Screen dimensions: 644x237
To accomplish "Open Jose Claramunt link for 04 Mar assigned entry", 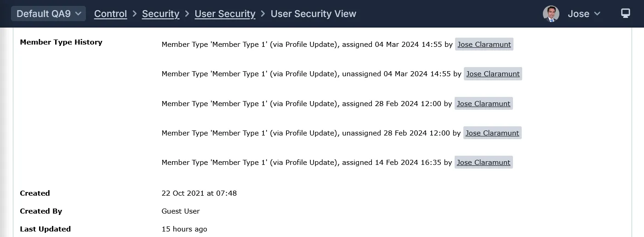I will (x=484, y=45).
